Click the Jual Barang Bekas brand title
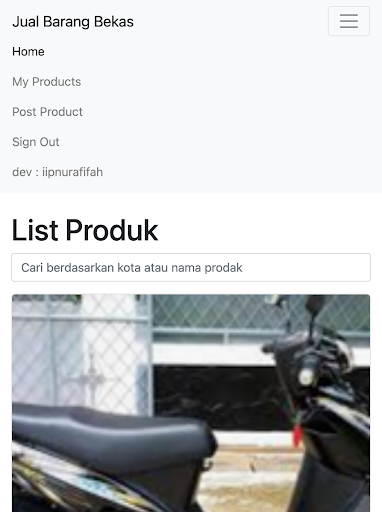Screen dimensions: 382x512 73,22
